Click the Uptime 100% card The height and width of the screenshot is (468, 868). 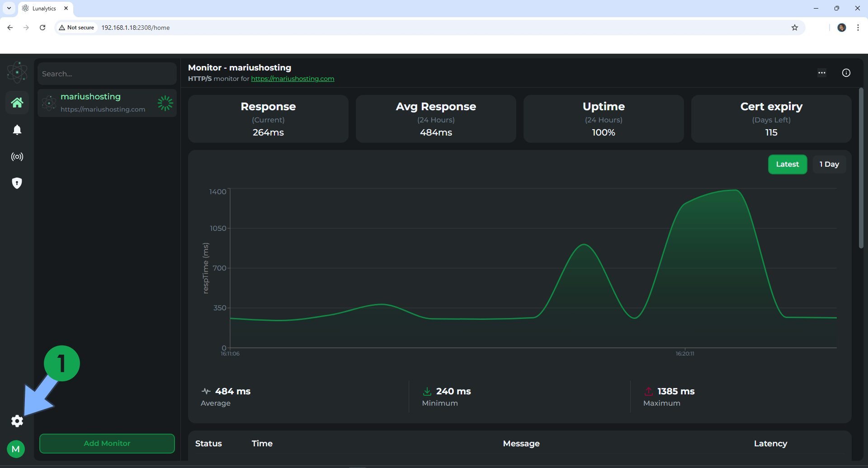pyautogui.click(x=604, y=119)
